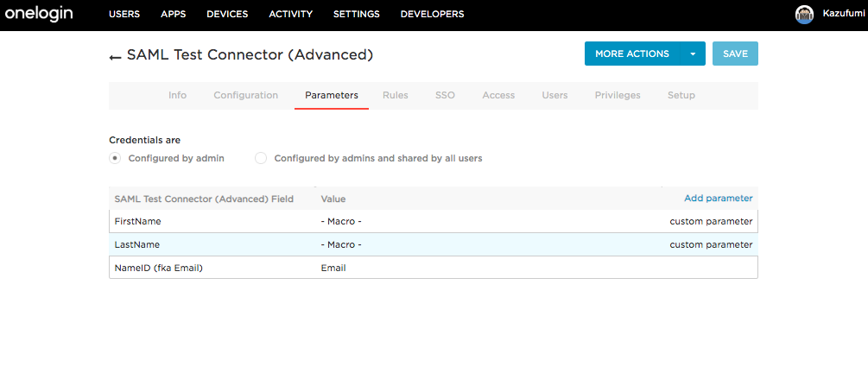Switch to the Configuration tab
868x373 pixels.
pyautogui.click(x=246, y=95)
